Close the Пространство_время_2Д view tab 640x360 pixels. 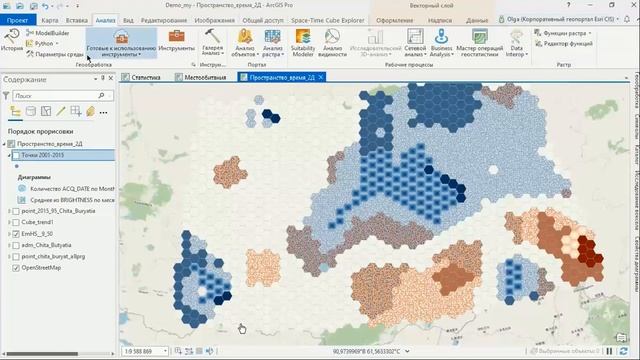pyautogui.click(x=321, y=77)
